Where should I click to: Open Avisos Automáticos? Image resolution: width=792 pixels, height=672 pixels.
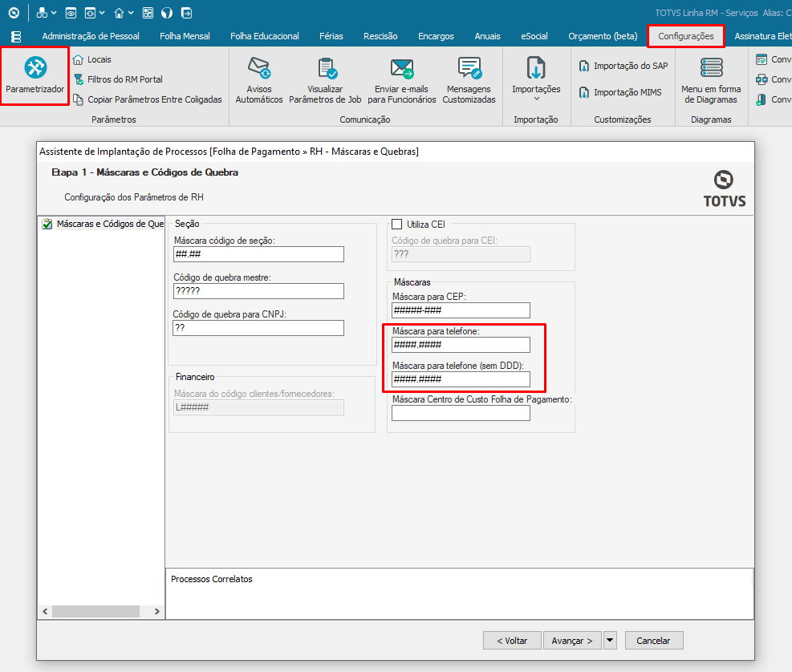pos(259,80)
